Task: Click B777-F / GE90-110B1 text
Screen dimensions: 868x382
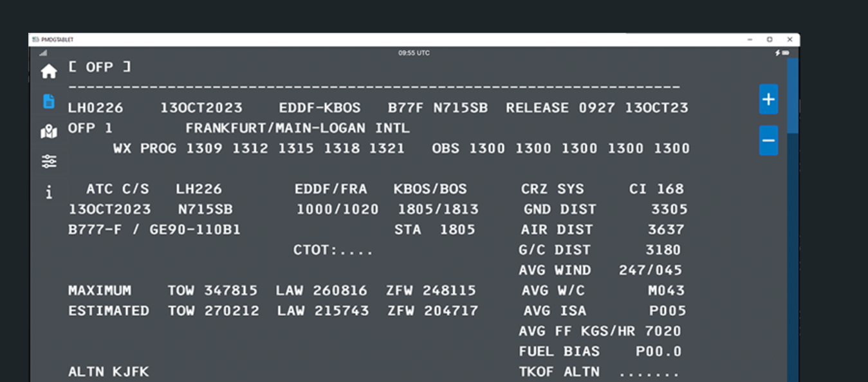Action: point(154,230)
